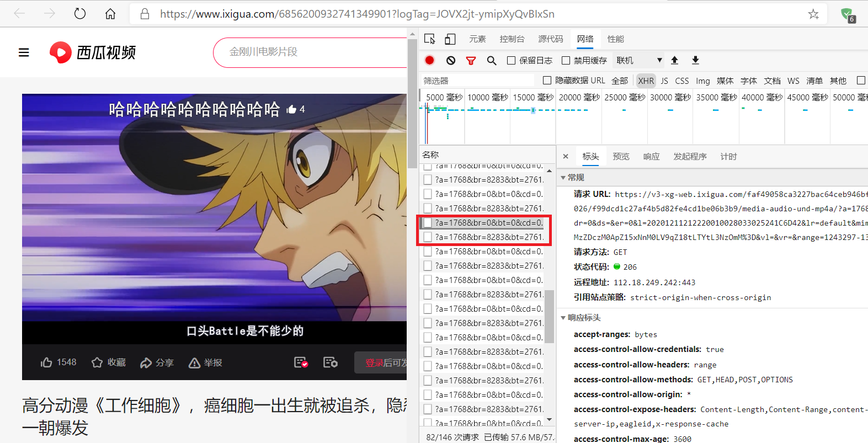Image resolution: width=868 pixels, height=443 pixels.
Task: Open the green shield extension icon
Action: coord(847,14)
